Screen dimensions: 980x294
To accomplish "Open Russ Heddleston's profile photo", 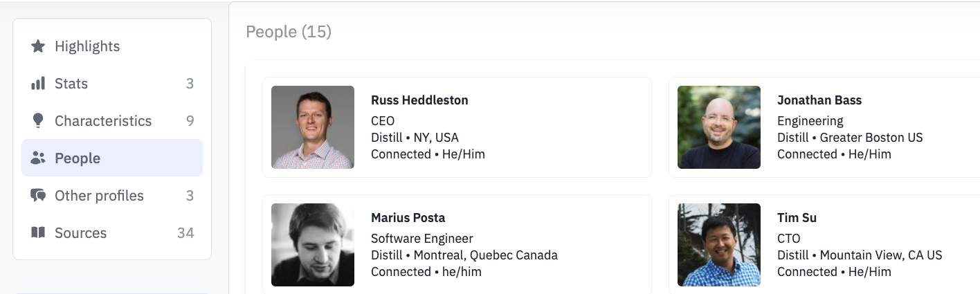I will [313, 127].
